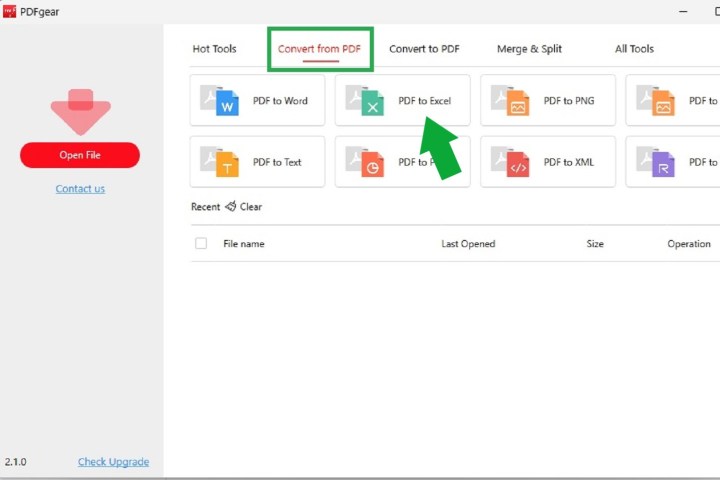This screenshot has height=480, width=720.
Task: Click the large red download arrow graphic
Action: tap(80, 111)
